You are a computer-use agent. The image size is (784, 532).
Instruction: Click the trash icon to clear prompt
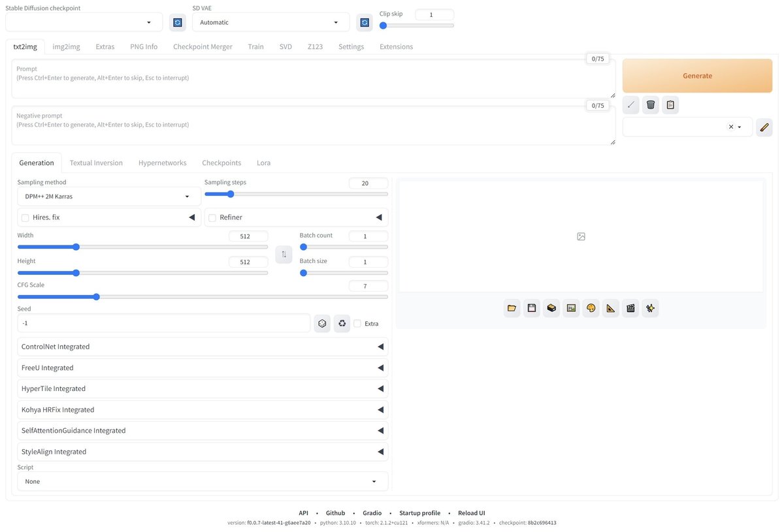coord(650,104)
